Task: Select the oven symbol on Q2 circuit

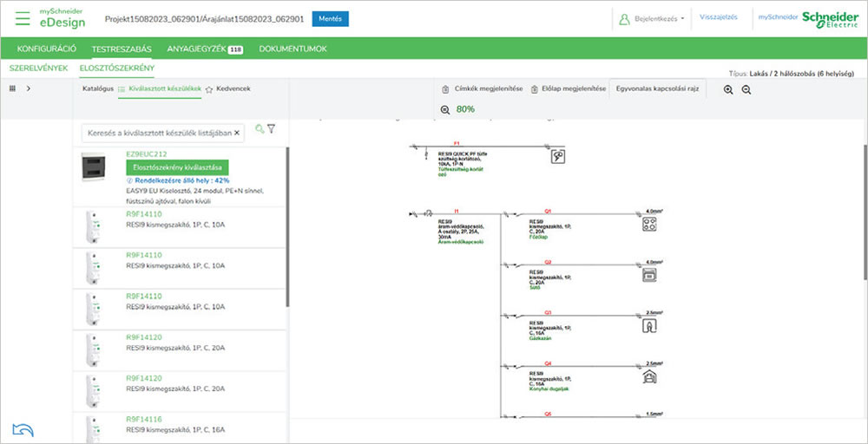Action: tap(648, 275)
